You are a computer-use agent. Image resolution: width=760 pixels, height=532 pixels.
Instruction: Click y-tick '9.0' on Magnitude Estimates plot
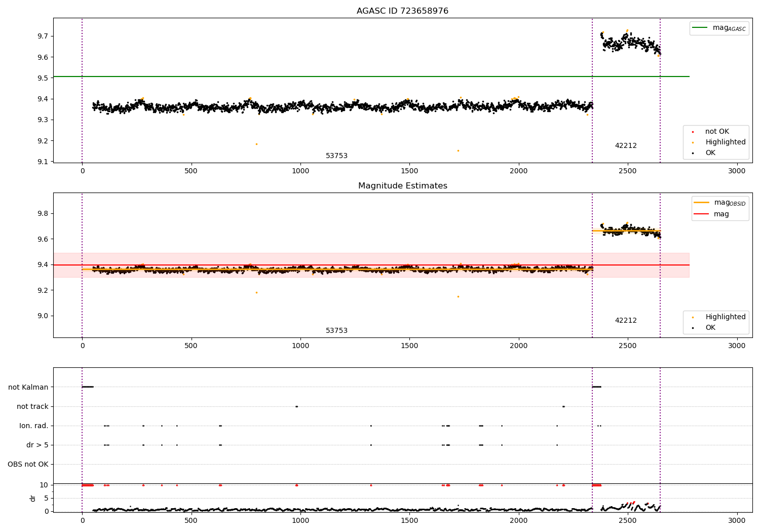[43, 316]
